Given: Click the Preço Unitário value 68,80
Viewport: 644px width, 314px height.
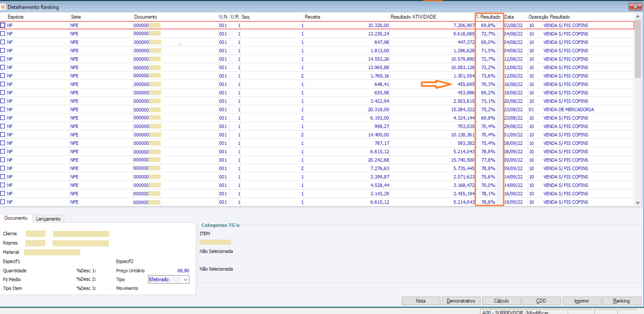Looking at the screenshot, I should [x=183, y=271].
